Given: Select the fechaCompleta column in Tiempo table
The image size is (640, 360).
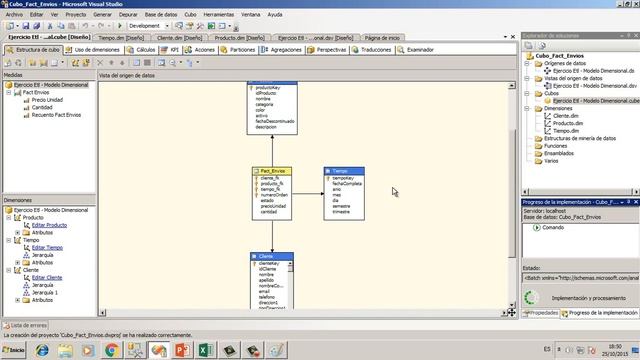Looking at the screenshot, I should pos(347,184).
